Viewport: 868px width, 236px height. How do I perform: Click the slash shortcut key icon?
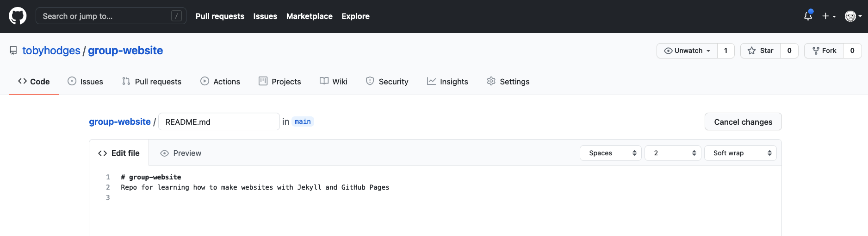176,16
